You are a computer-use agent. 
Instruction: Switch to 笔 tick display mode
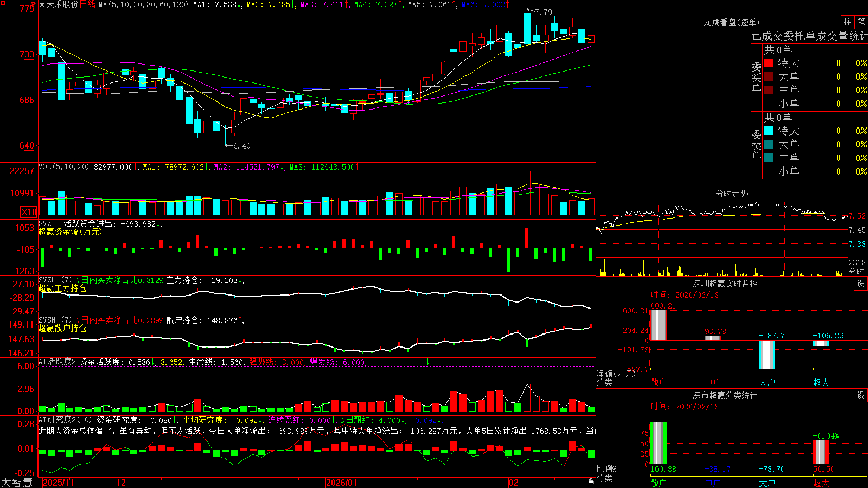pyautogui.click(x=861, y=22)
